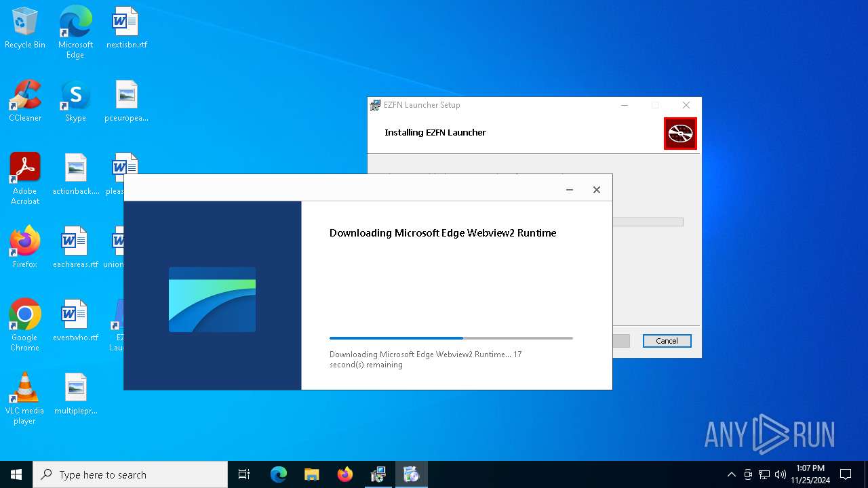Viewport: 868px width, 488px height.
Task: Click the EZFN setup progress bar
Action: pos(648,222)
